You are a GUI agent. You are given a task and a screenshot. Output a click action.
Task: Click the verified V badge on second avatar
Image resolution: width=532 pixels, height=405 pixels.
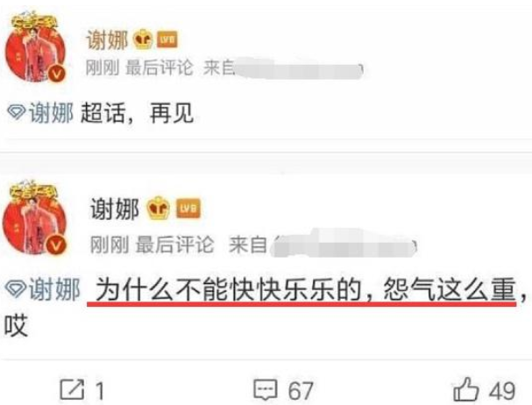pyautogui.click(x=56, y=245)
